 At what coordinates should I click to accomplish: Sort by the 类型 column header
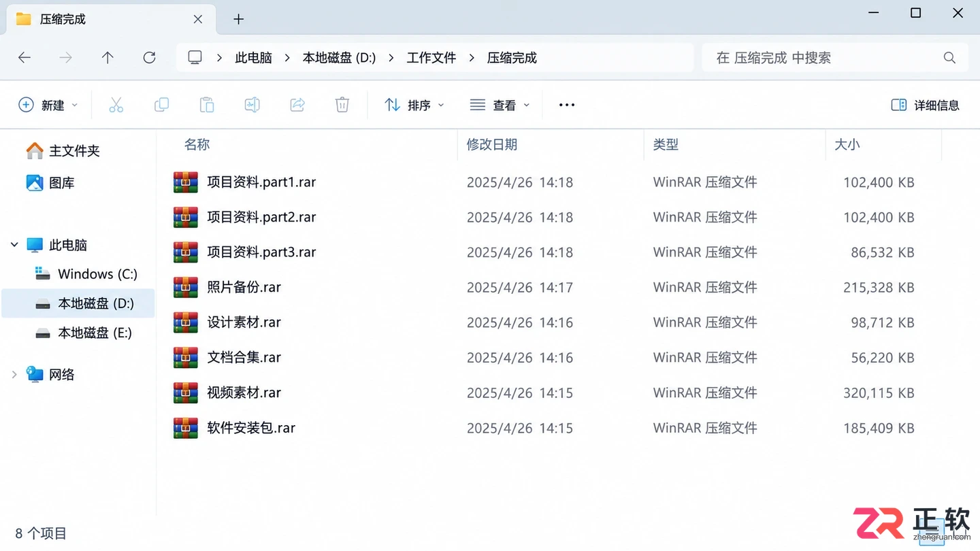(x=666, y=144)
